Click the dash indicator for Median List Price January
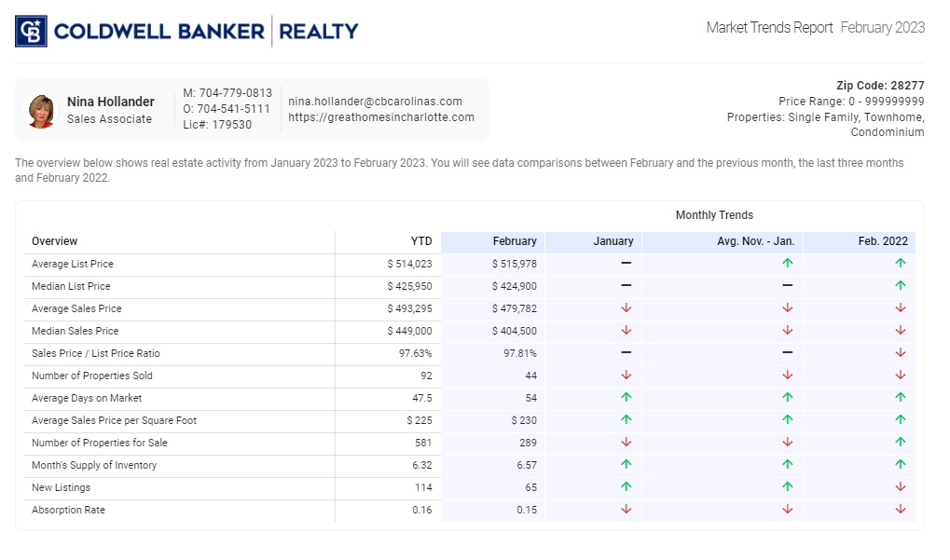Viewport: 950px width, 560px height. (627, 286)
